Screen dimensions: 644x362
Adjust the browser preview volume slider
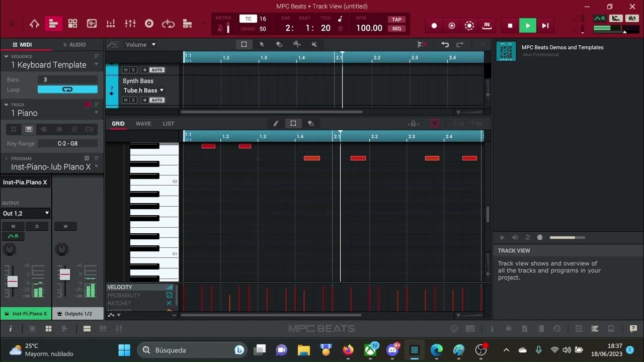coord(568,237)
